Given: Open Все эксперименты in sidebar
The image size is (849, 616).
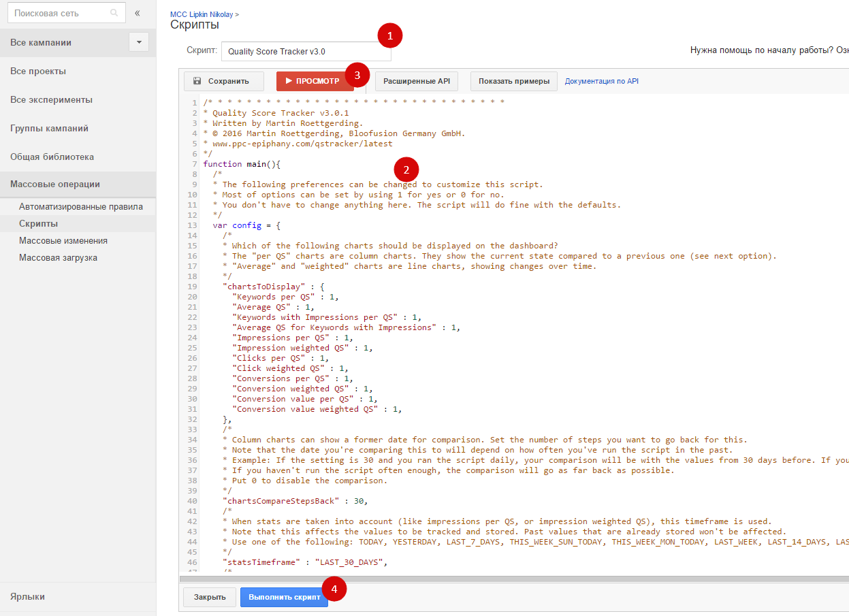Looking at the screenshot, I should tap(51, 99).
